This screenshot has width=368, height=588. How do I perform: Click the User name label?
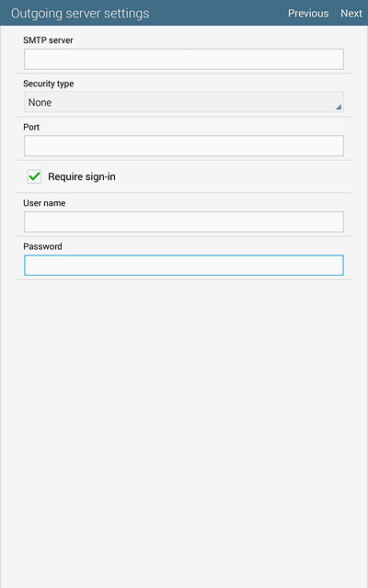pos(44,203)
